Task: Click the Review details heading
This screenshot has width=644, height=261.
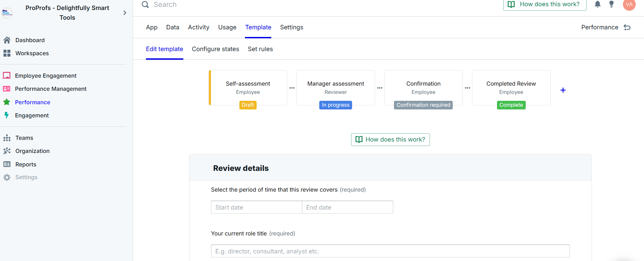Action: point(241,168)
